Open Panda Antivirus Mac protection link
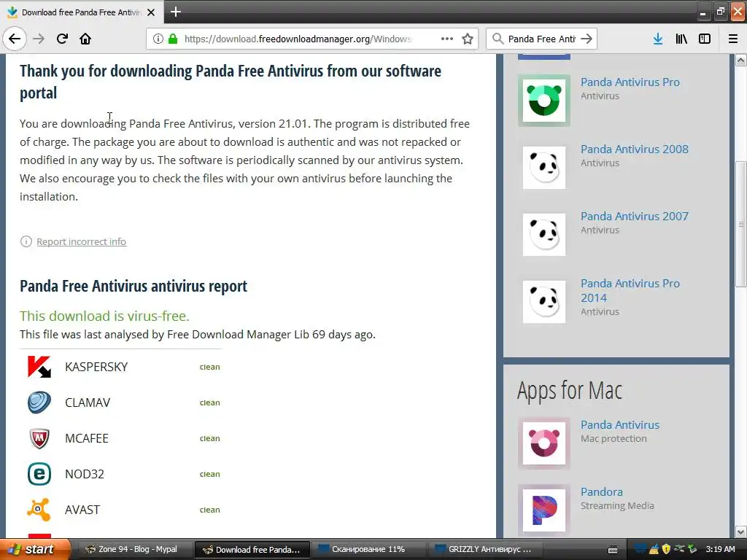This screenshot has width=747, height=560. (620, 425)
